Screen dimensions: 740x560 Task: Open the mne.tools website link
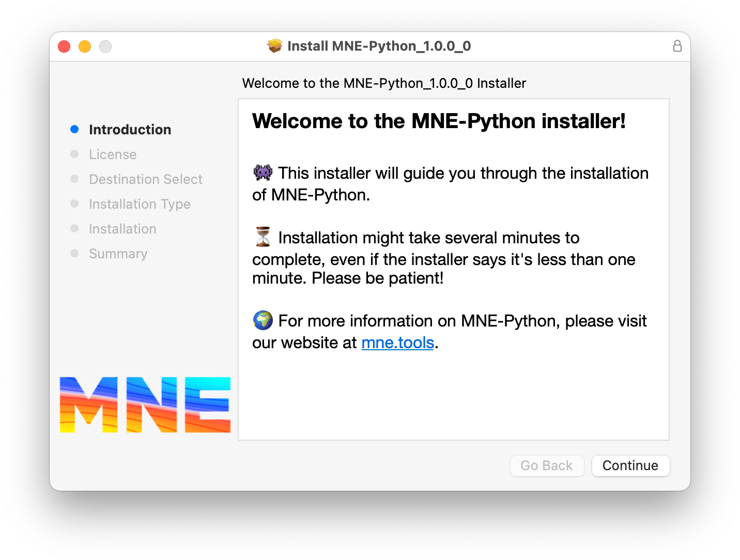coord(397,343)
